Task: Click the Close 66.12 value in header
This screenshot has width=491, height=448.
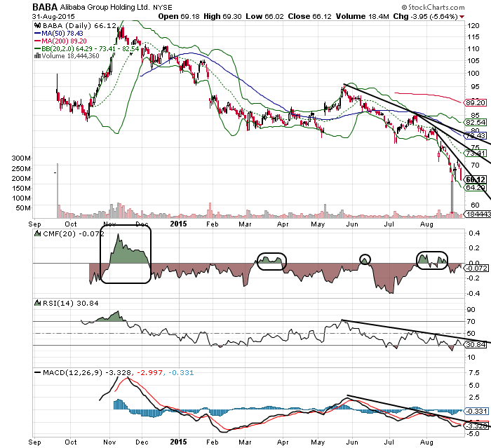Action: click(x=309, y=16)
